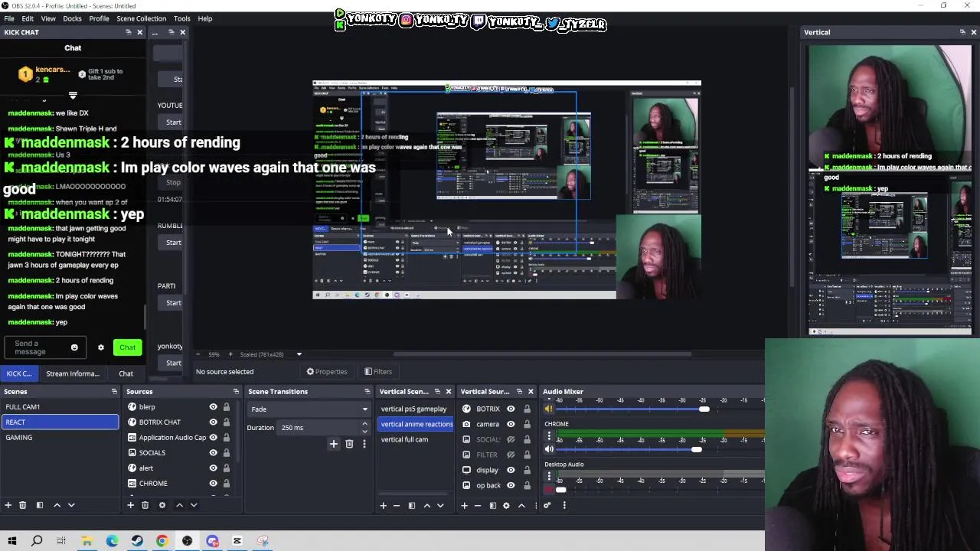Hide the SOCIALS source in Sources
Viewport: 980px width, 551px height.
[213, 453]
